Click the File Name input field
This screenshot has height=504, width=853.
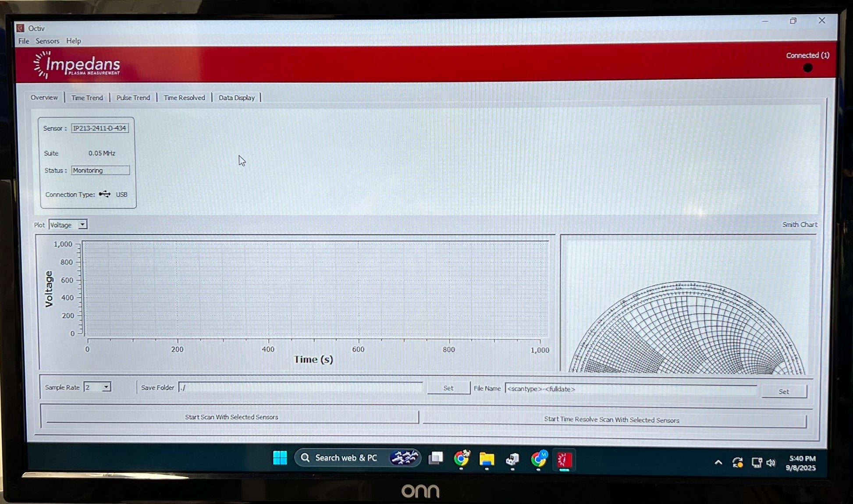pos(630,389)
